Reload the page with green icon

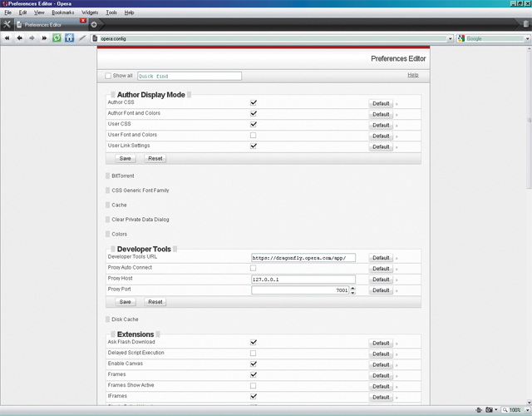click(x=57, y=38)
